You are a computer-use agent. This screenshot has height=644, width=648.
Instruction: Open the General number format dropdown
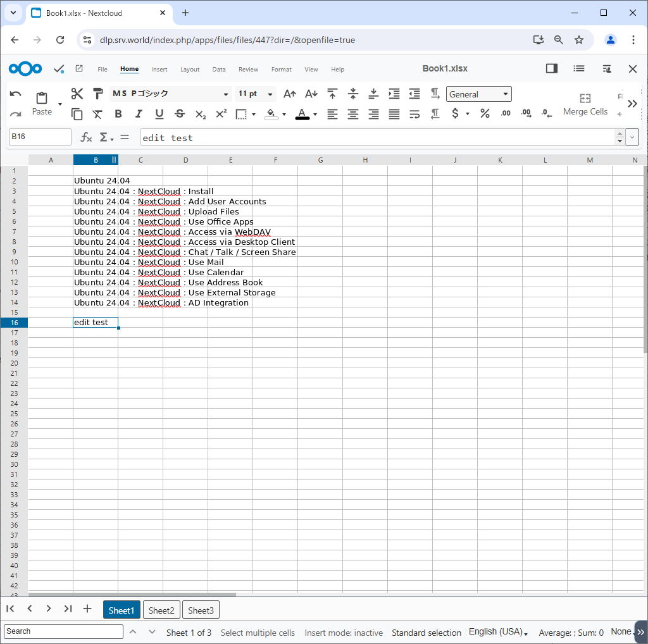(x=478, y=94)
